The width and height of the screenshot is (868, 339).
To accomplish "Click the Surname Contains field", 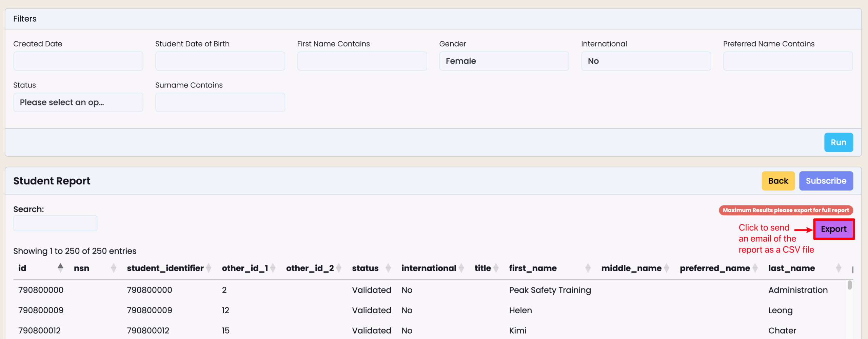I will pyautogui.click(x=220, y=102).
